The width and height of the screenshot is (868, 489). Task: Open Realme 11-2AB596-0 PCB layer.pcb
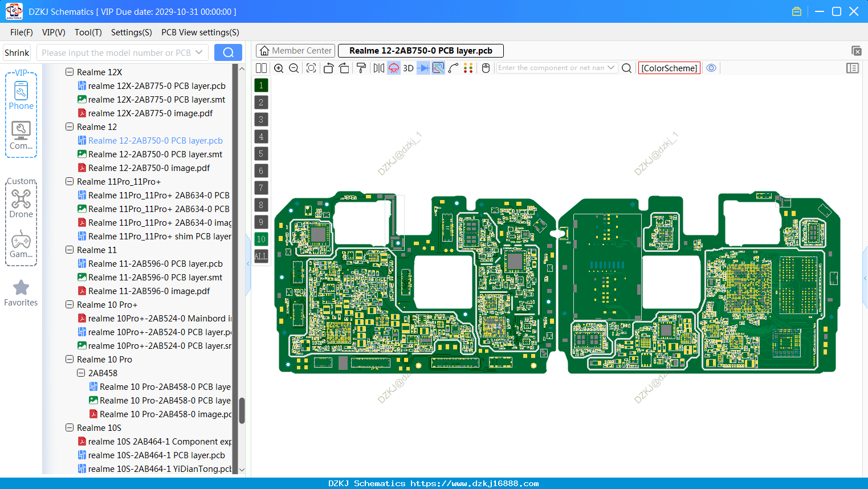(x=155, y=263)
